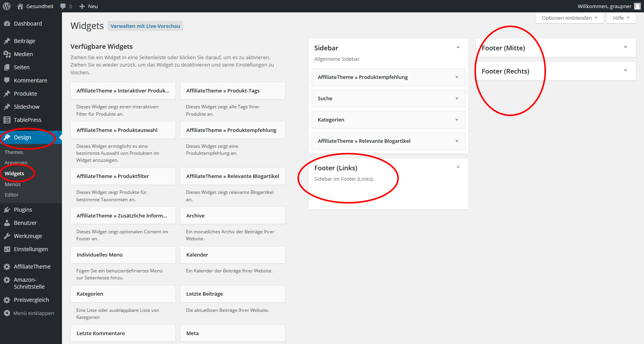
Task: Open the Themes submenu item
Action: [14, 152]
